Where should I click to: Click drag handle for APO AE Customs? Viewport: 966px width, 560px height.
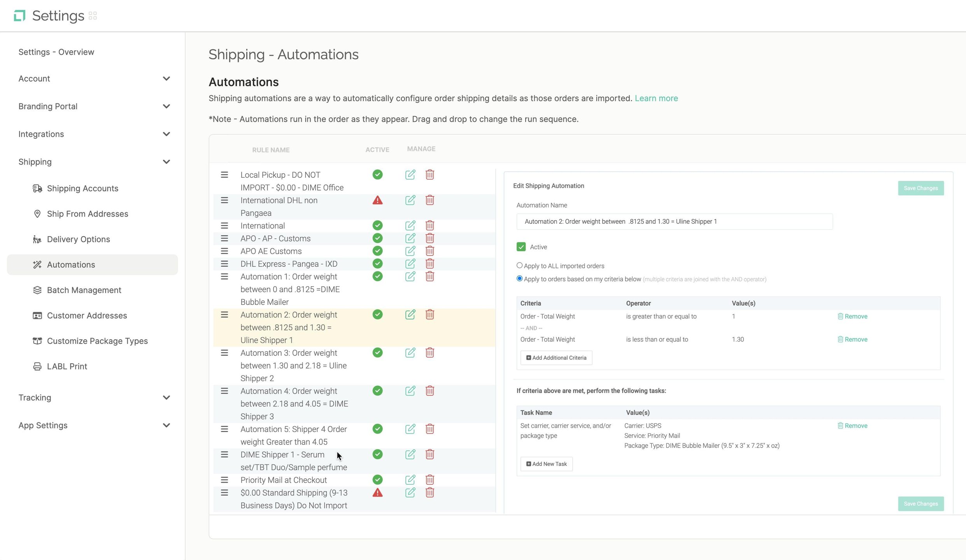pyautogui.click(x=224, y=251)
